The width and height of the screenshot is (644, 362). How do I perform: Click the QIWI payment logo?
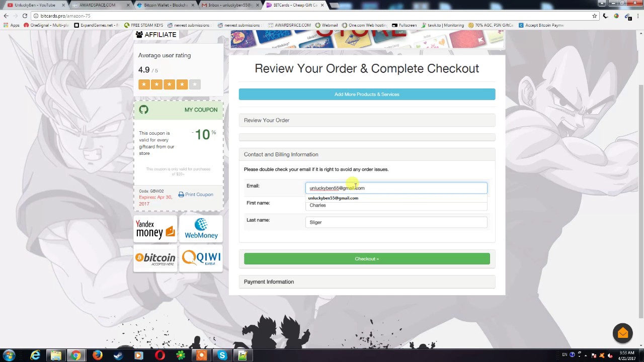point(201,258)
